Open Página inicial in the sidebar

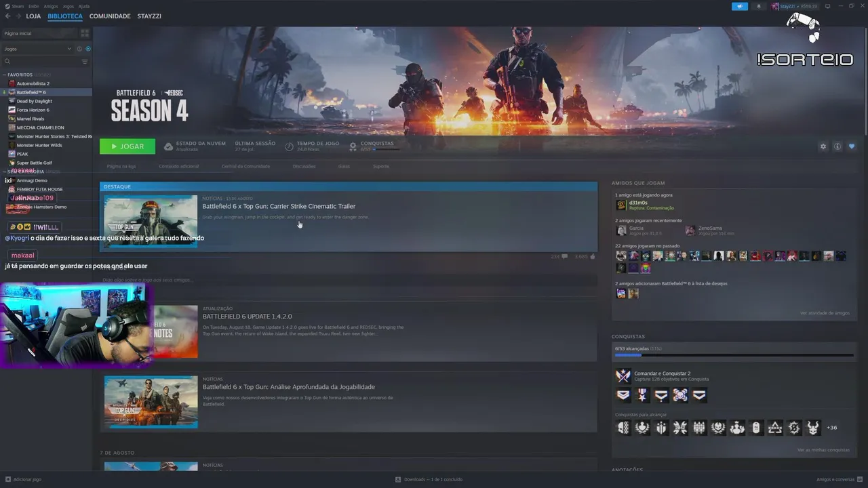pos(39,33)
